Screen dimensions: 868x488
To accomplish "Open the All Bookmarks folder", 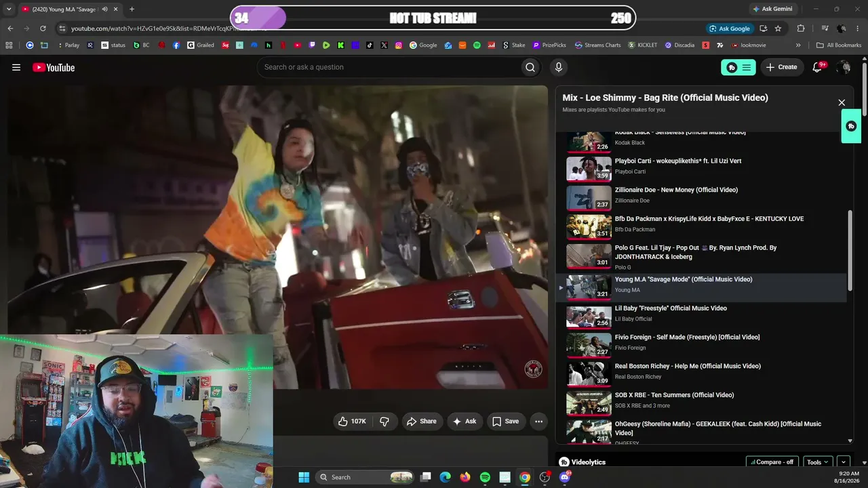I will click(x=839, y=45).
